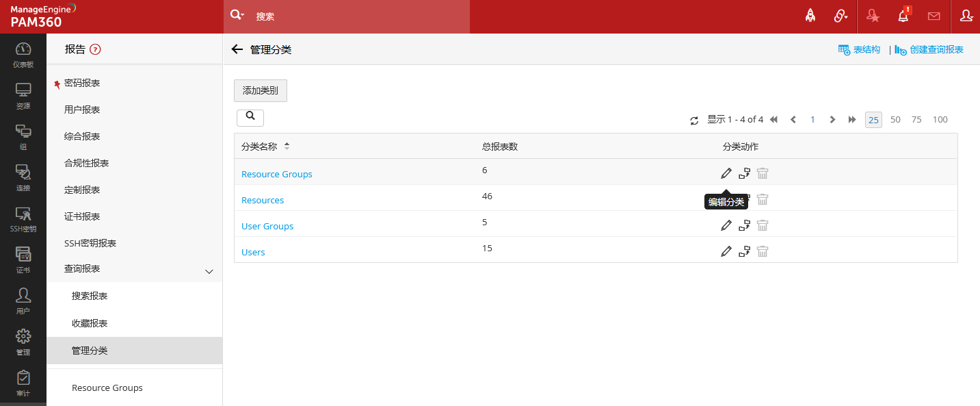Open the Resources category link
This screenshot has height=406, width=980.
point(263,200)
